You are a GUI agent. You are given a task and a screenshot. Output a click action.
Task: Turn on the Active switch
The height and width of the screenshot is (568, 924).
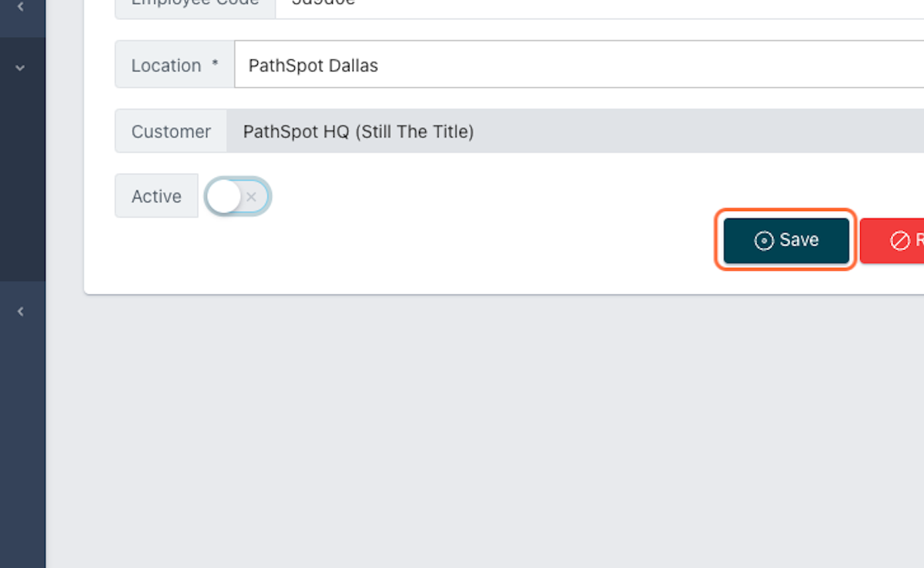tap(237, 196)
